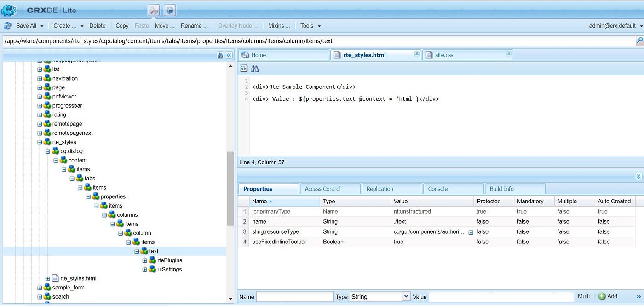Click the package cube icon in header

coord(170,10)
